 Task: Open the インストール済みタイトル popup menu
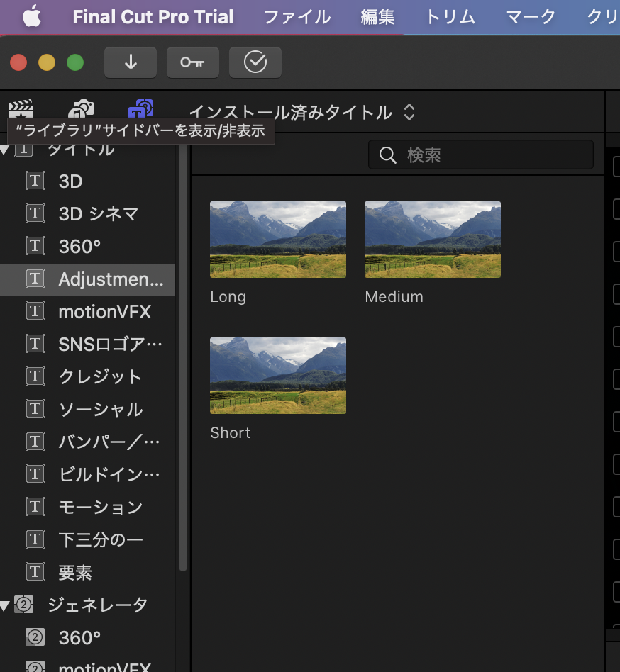[302, 112]
